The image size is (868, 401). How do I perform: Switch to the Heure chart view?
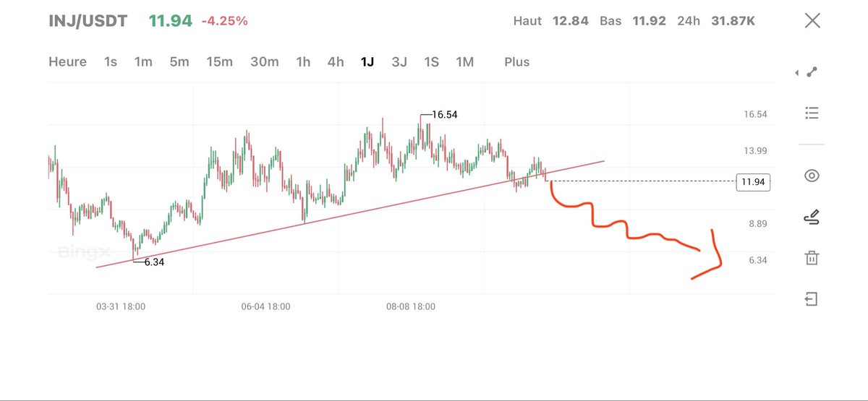[x=67, y=62]
